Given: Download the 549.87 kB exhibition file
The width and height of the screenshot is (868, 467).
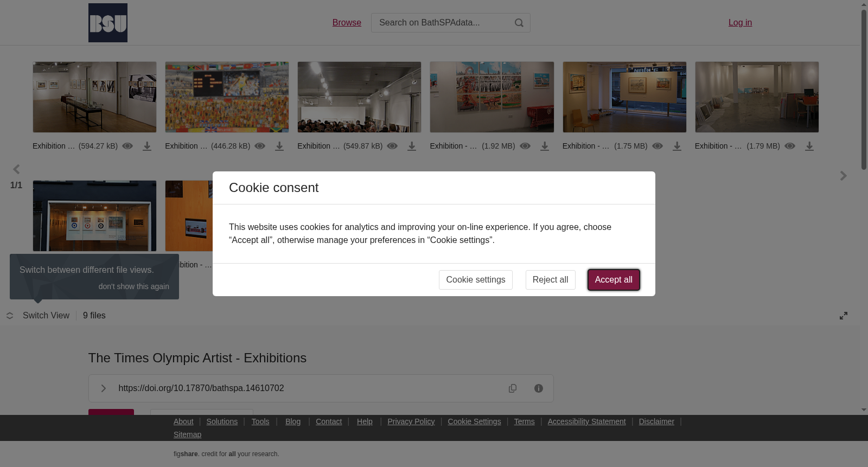Looking at the screenshot, I should pos(412,146).
